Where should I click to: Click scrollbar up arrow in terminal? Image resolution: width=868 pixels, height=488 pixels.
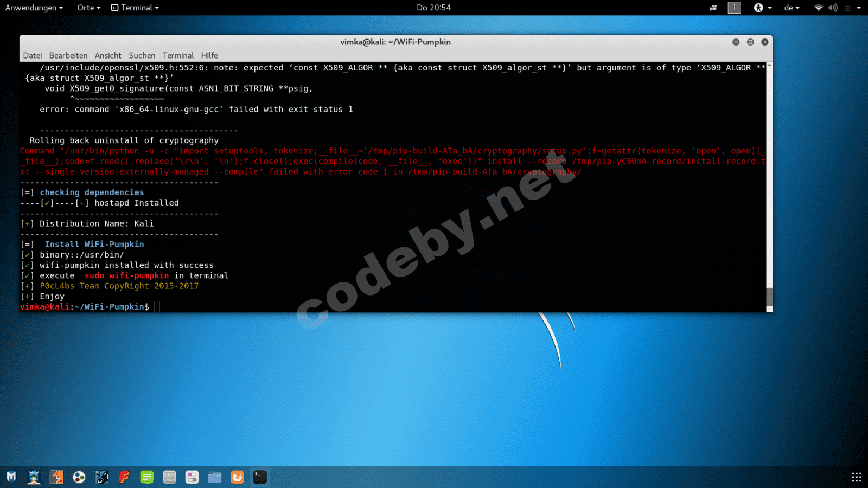pyautogui.click(x=769, y=65)
